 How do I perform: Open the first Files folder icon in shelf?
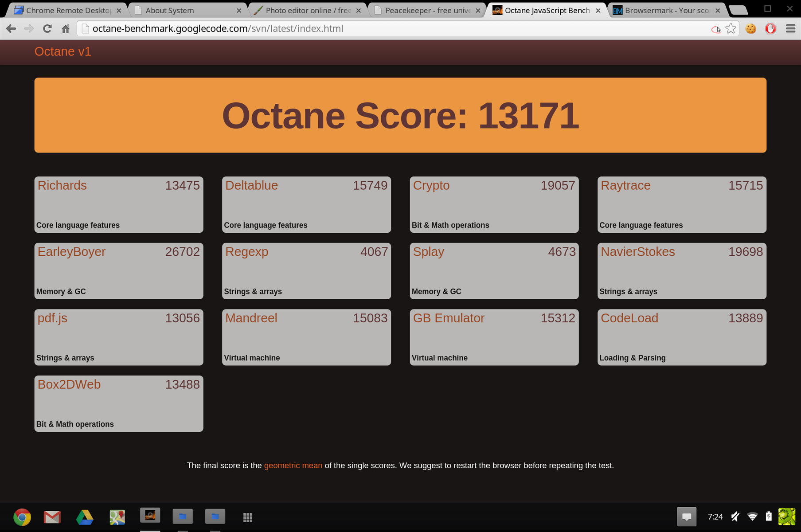[x=183, y=516]
